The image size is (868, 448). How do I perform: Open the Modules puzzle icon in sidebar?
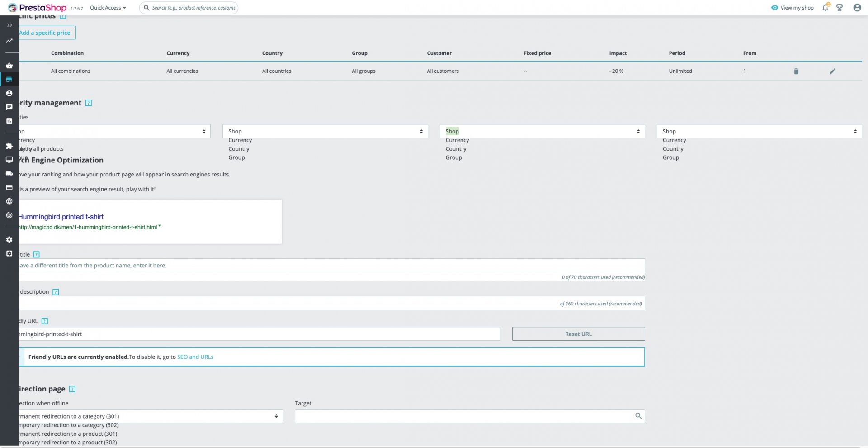coord(9,146)
